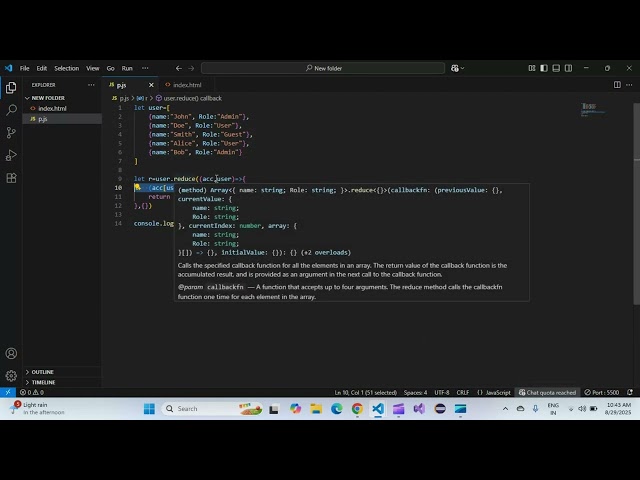The height and width of the screenshot is (480, 640).
Task: Go forward using the navigation arrow
Action: click(191, 68)
